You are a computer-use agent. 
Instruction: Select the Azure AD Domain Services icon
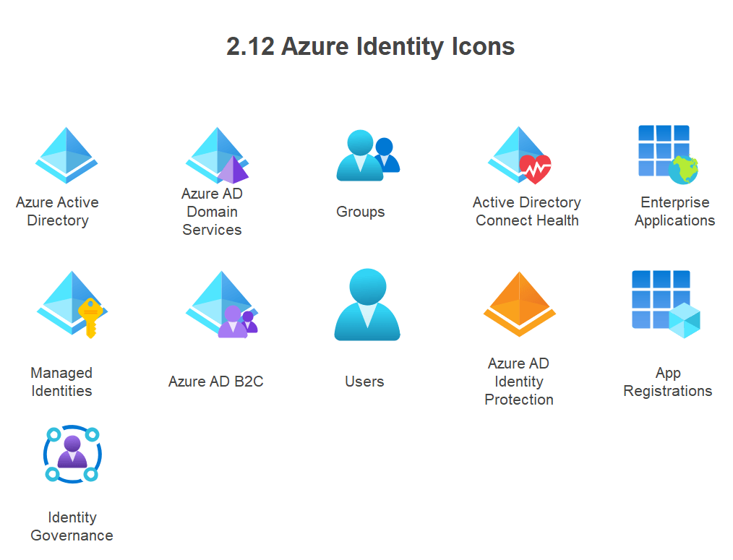pyautogui.click(x=217, y=155)
